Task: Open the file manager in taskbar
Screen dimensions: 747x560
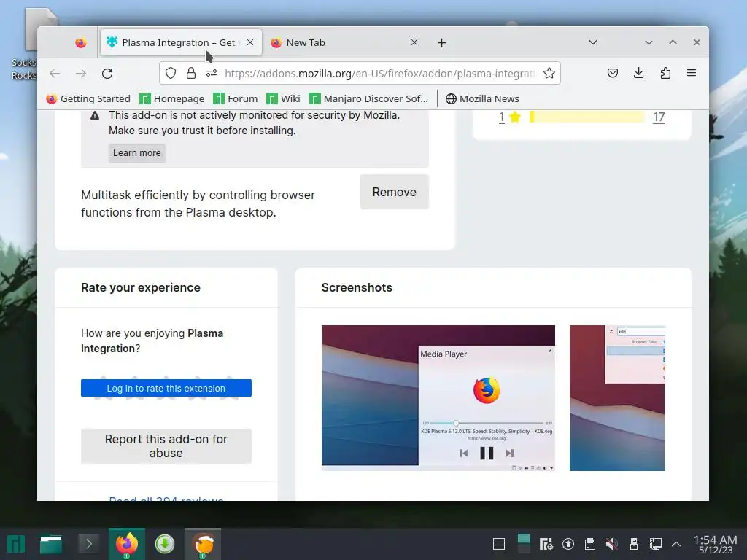Action: 51,544
